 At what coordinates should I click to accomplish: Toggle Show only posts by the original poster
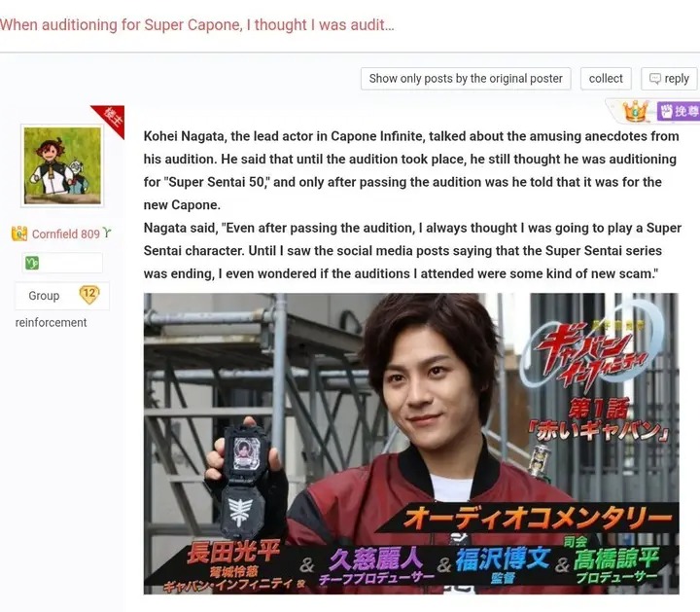pyautogui.click(x=466, y=79)
